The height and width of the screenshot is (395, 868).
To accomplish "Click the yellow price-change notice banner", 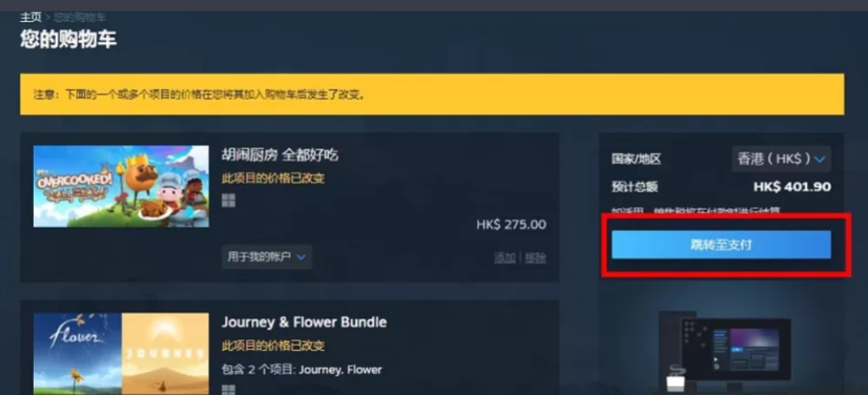I will [432, 95].
